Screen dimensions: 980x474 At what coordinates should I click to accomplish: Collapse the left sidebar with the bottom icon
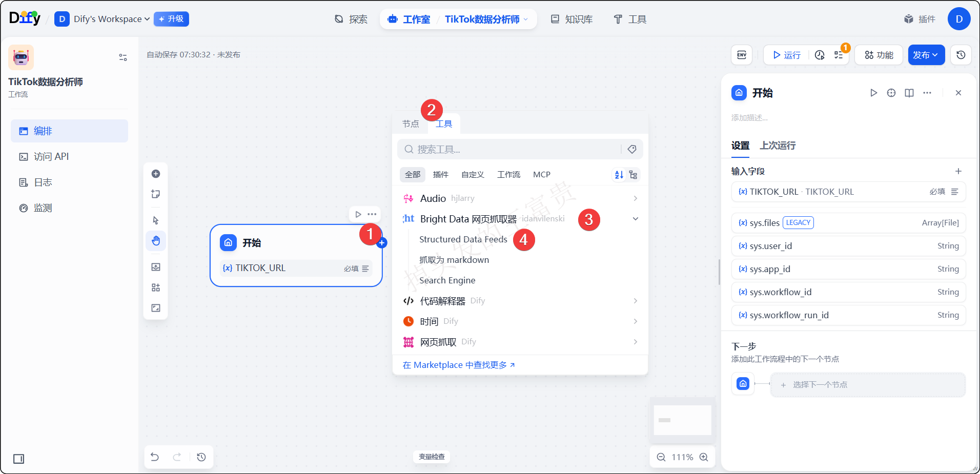(x=19, y=459)
